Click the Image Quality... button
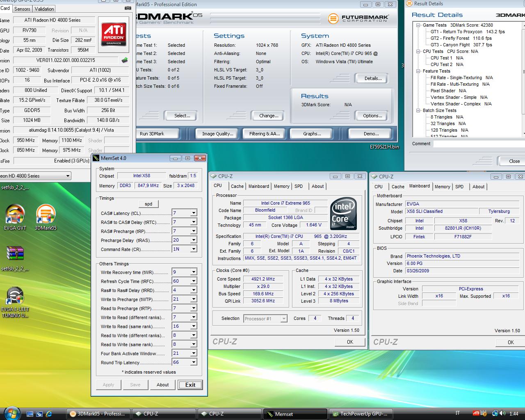This screenshot has height=420, width=525. coord(217,134)
